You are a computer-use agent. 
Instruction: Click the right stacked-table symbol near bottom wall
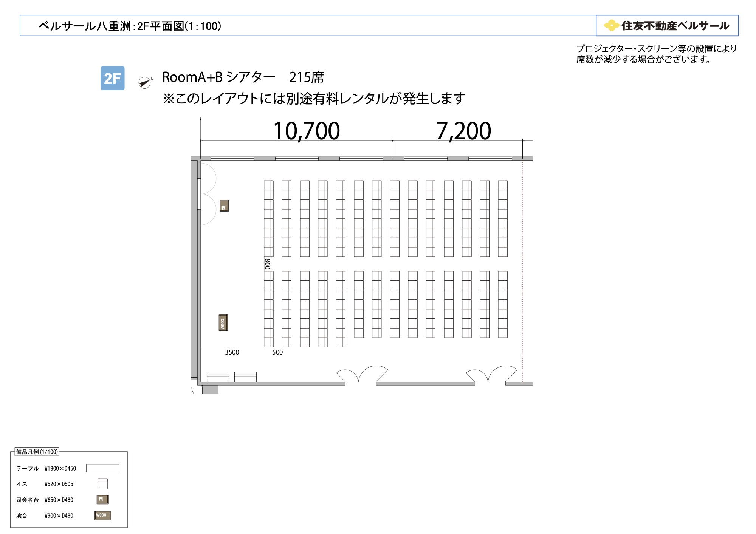[x=245, y=377]
